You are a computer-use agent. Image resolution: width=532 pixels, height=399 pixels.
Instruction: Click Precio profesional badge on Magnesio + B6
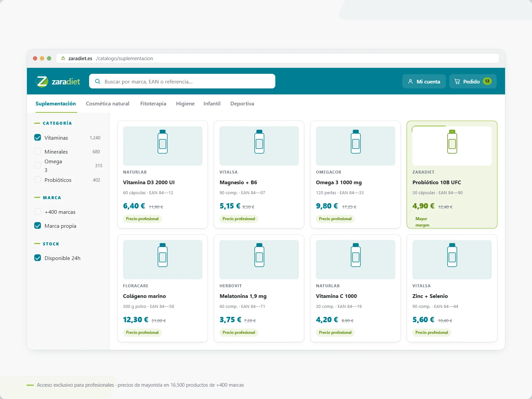click(239, 219)
